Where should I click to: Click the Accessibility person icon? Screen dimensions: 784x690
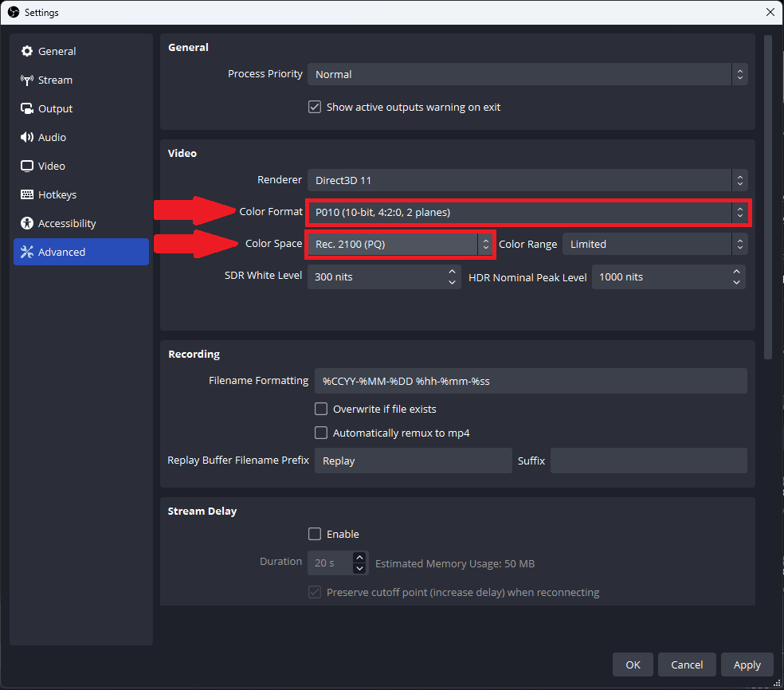tap(27, 223)
